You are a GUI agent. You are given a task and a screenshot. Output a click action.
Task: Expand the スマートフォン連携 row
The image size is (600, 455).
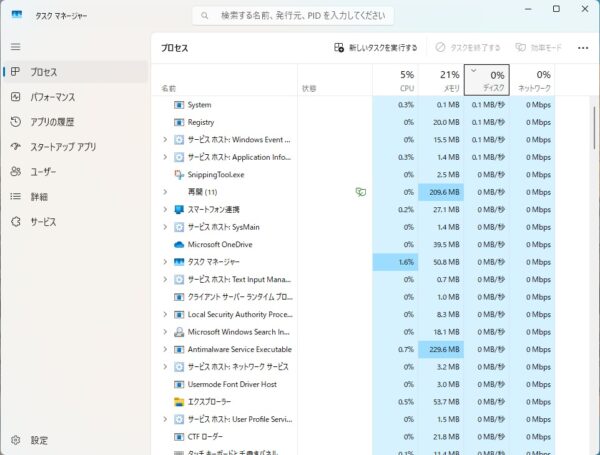pyautogui.click(x=165, y=209)
